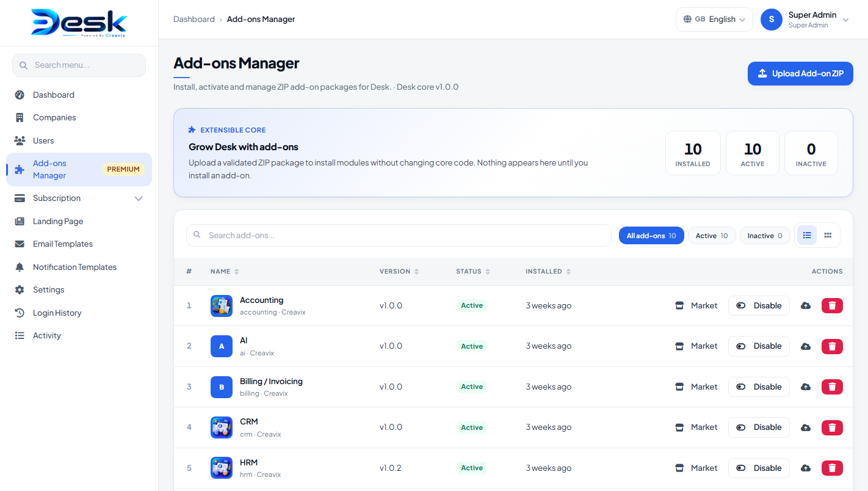
Task: Click the Accounting add-on thumbnail
Action: tap(222, 305)
